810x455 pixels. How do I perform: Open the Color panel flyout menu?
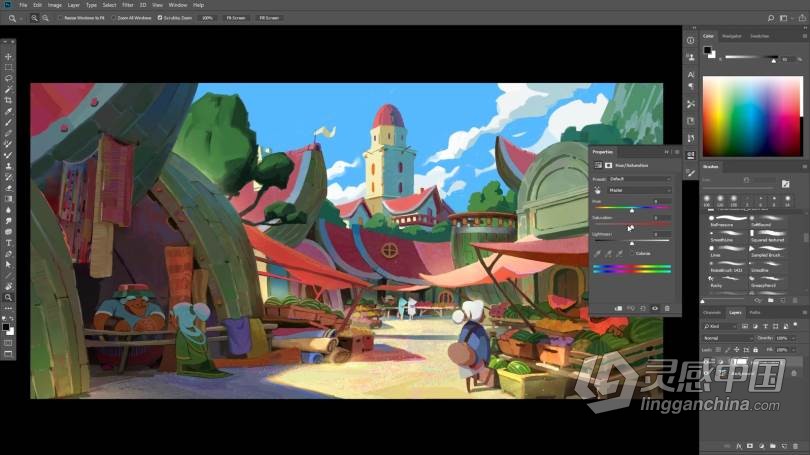click(x=805, y=36)
